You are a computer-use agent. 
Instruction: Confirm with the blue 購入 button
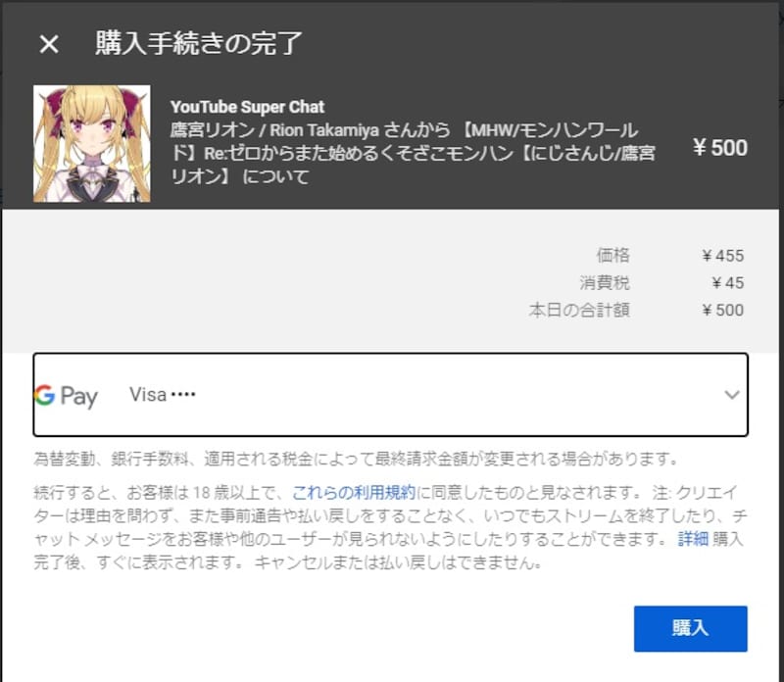[691, 628]
